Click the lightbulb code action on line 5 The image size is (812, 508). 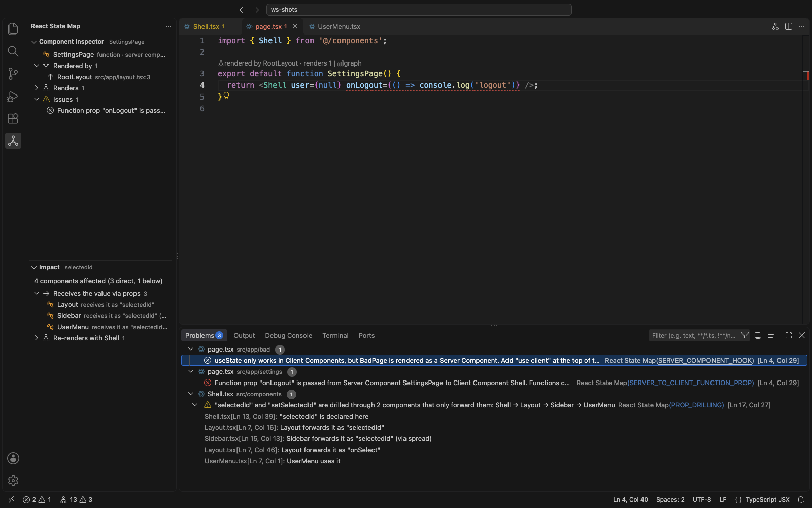point(226,96)
